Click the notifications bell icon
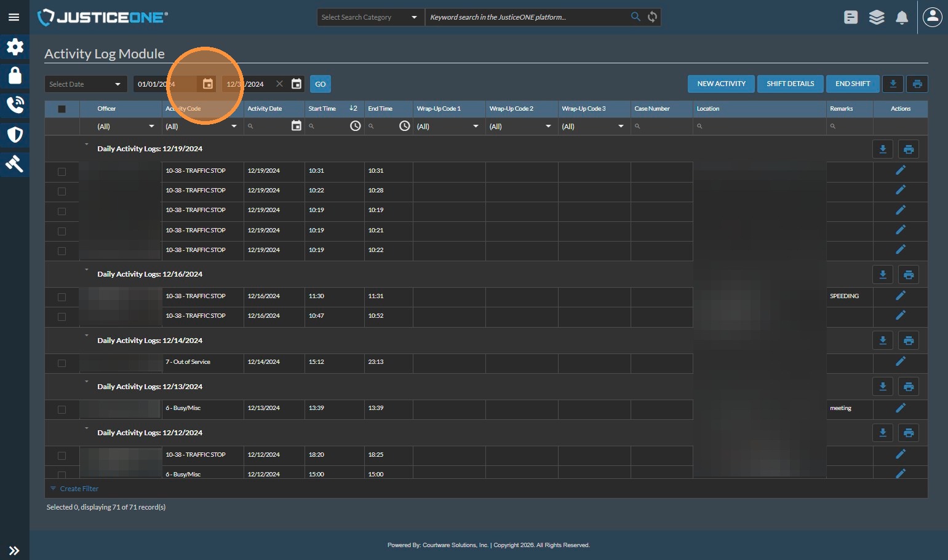The width and height of the screenshot is (948, 560). pos(902,17)
